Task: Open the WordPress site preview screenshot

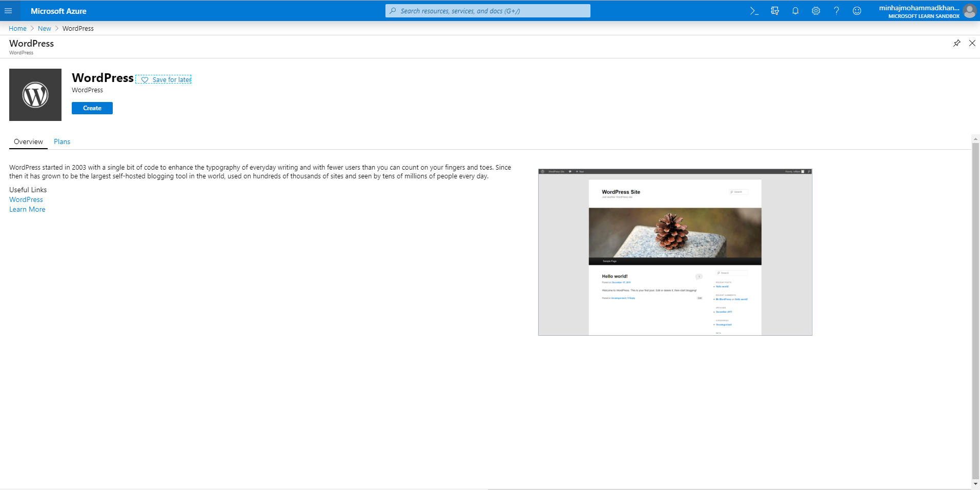Action: (675, 252)
